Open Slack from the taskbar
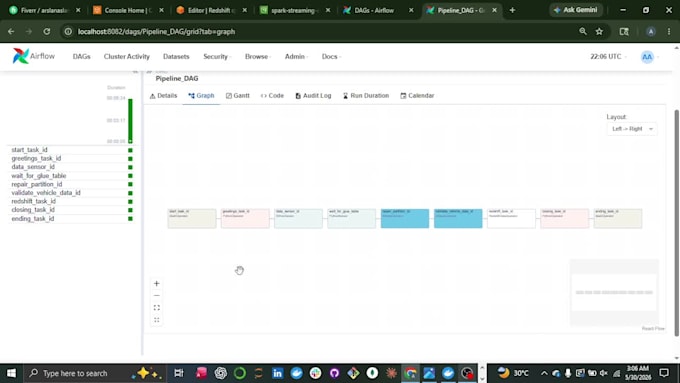The height and width of the screenshot is (383, 680). pyautogui.click(x=315, y=373)
